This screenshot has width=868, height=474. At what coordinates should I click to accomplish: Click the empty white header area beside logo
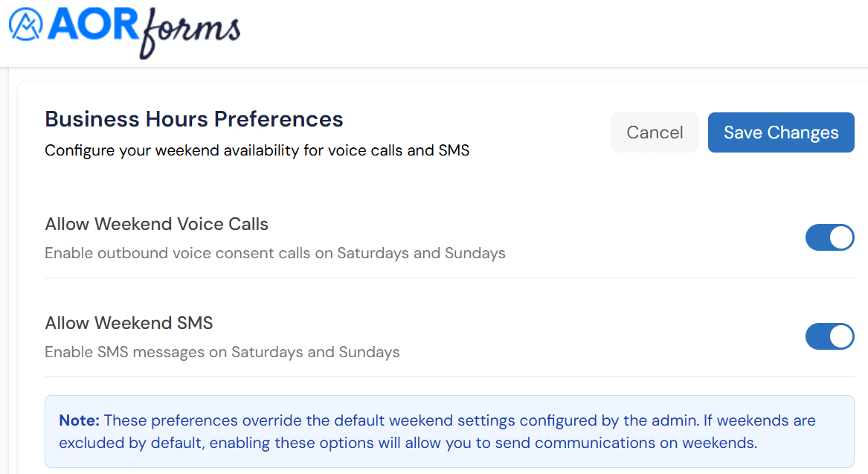[553, 33]
